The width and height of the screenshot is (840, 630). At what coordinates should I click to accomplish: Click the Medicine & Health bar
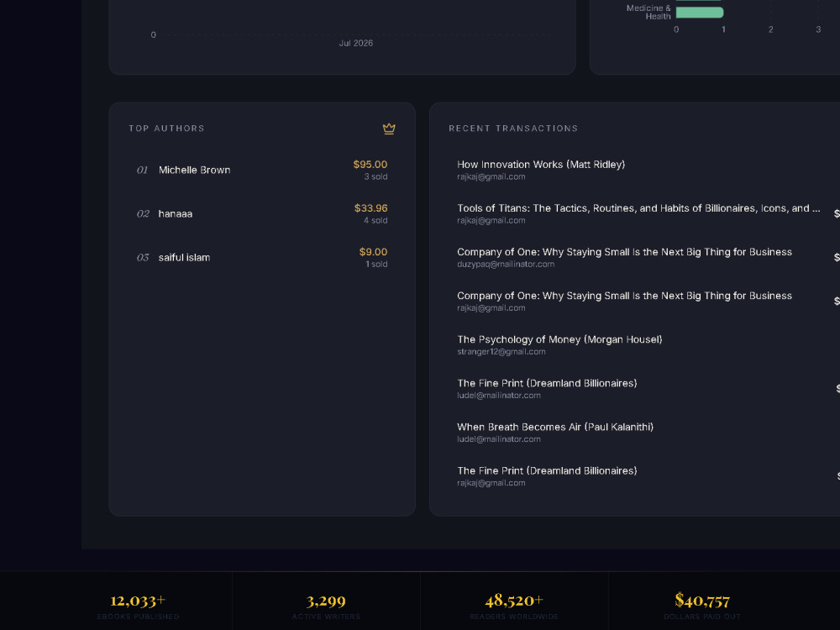700,13
